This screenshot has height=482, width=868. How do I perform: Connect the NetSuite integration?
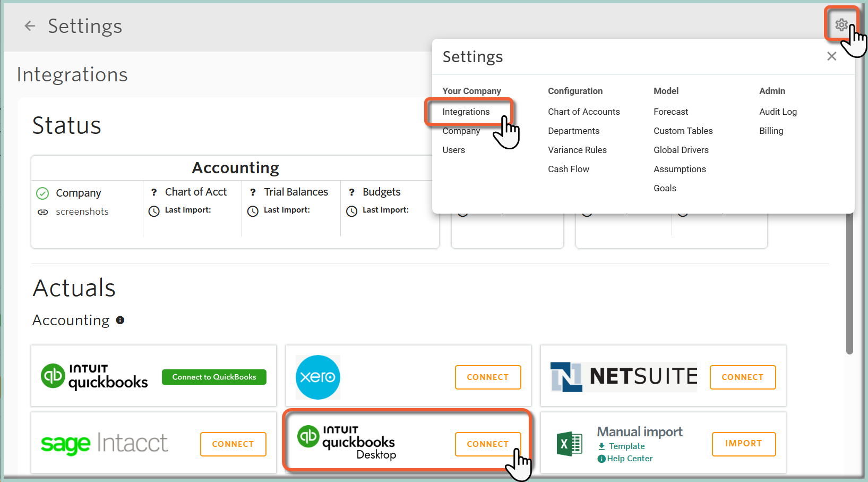[x=743, y=377]
